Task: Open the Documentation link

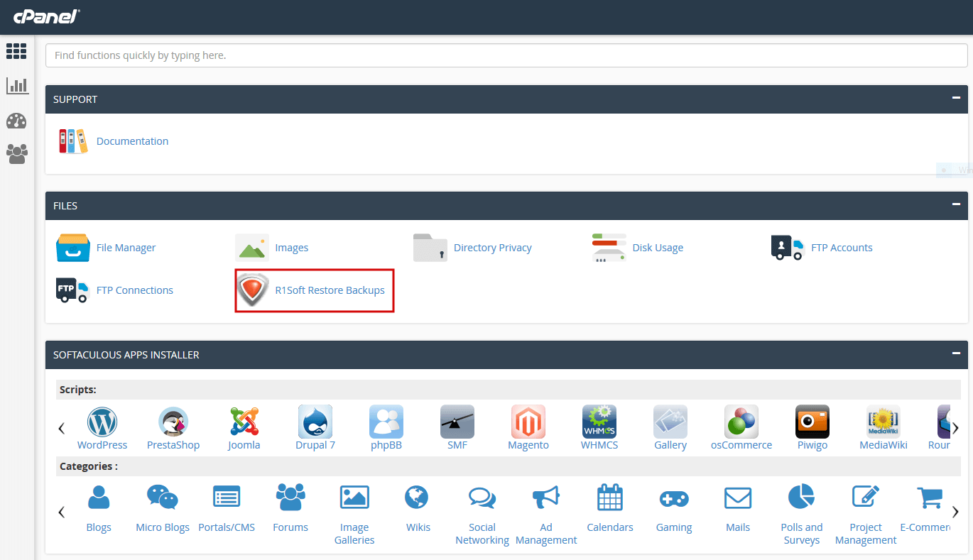Action: 132,141
